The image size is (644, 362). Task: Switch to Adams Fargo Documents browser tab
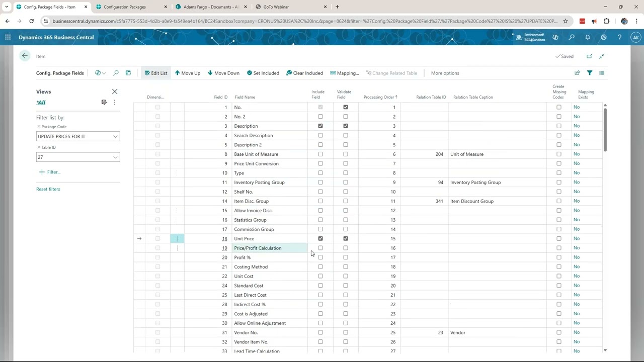point(210,7)
